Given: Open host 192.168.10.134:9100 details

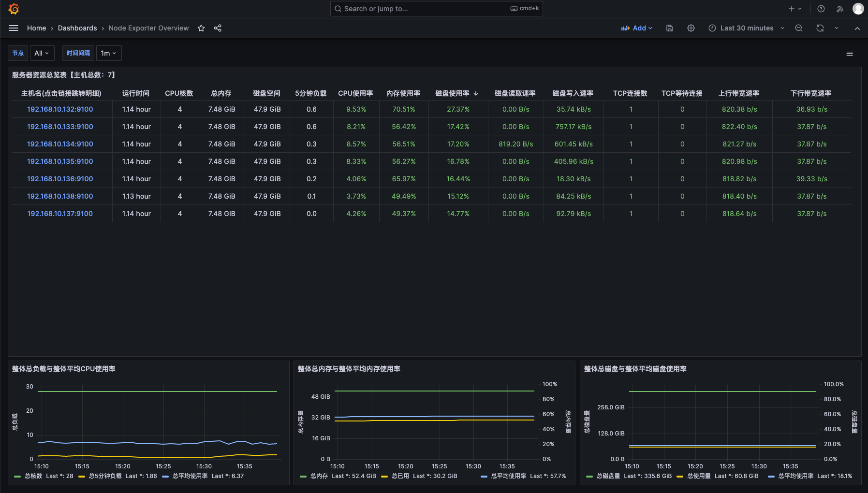Looking at the screenshot, I should coord(60,144).
